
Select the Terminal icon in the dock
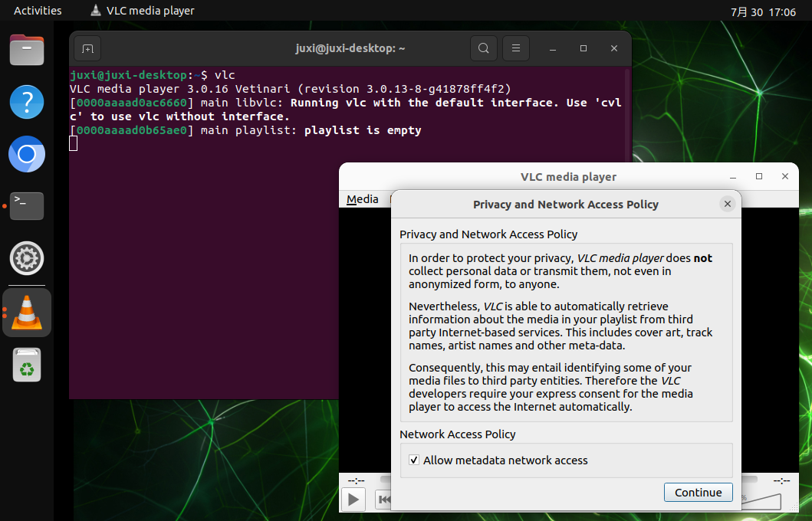click(27, 206)
